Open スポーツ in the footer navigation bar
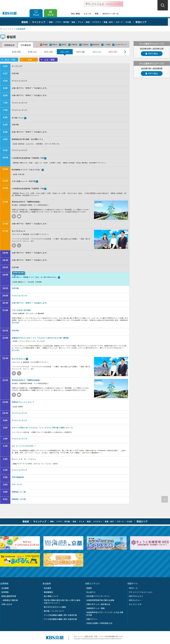Viewport: 170px width, 644px height. click(x=120, y=521)
